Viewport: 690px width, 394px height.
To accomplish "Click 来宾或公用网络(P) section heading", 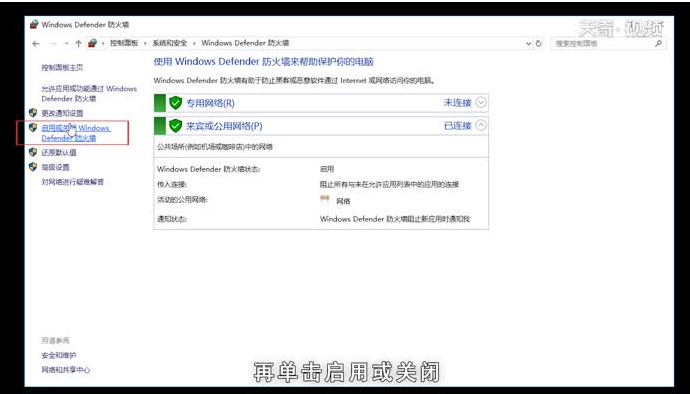I will pyautogui.click(x=224, y=126).
